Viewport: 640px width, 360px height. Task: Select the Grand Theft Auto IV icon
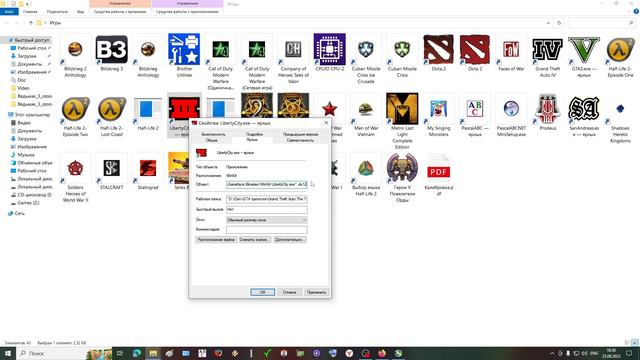tap(547, 49)
